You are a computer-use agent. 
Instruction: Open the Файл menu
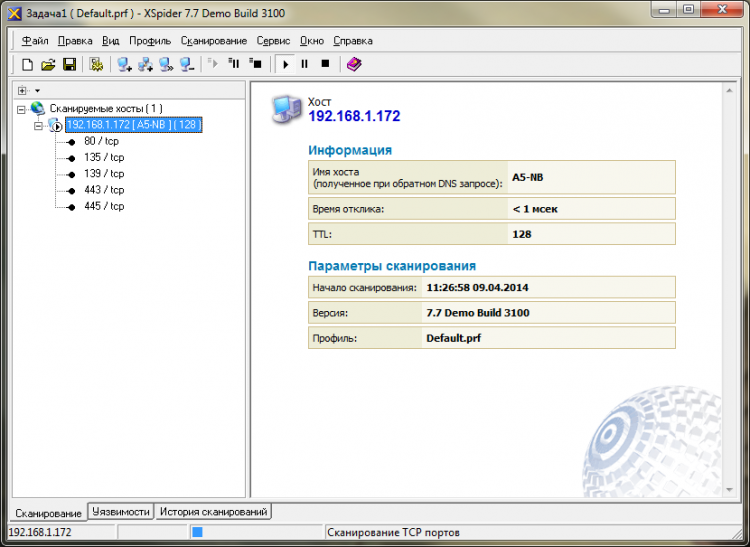35,41
